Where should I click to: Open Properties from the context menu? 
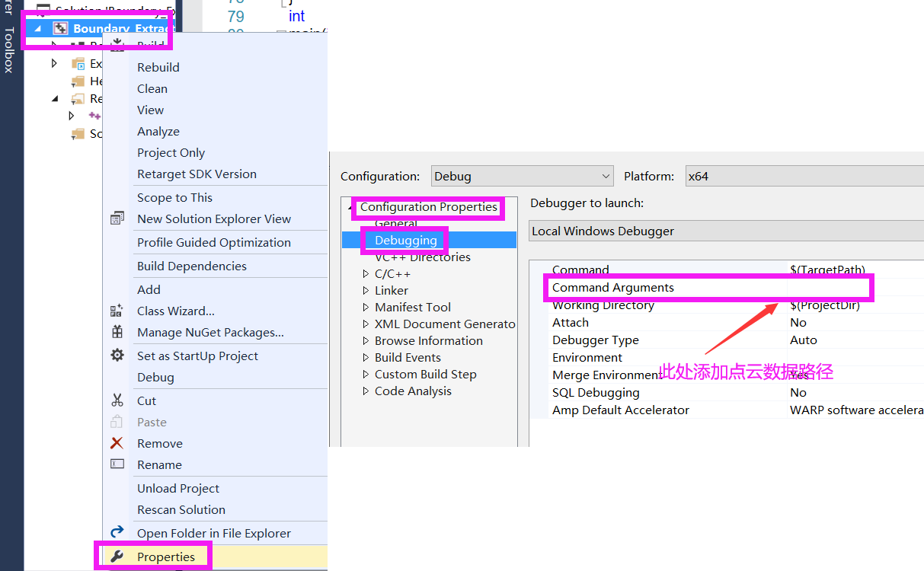pos(166,557)
